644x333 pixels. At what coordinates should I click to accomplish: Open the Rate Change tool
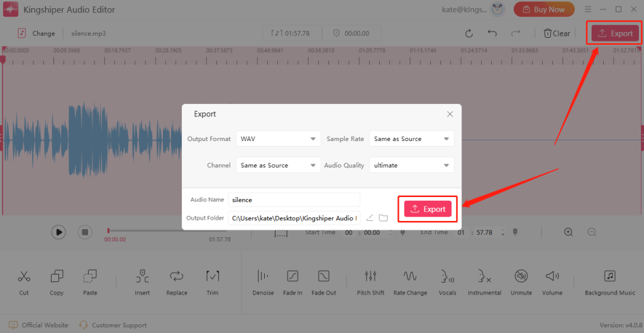click(x=410, y=283)
